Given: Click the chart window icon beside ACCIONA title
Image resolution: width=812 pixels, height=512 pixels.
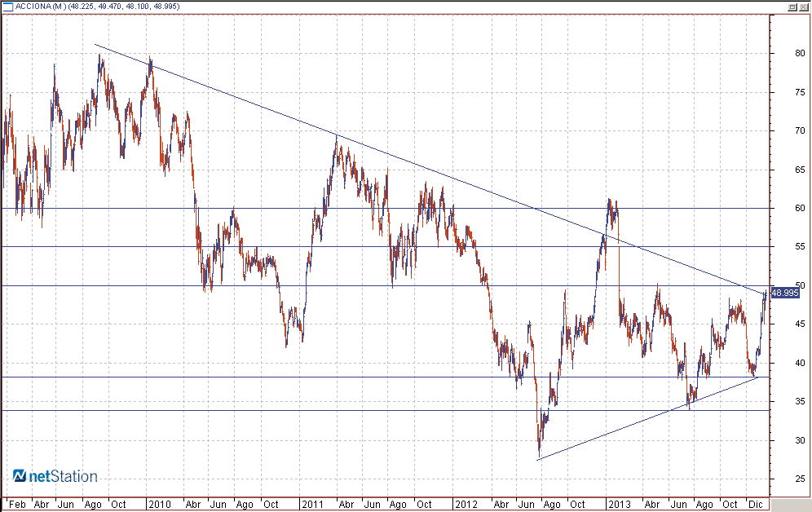Looking at the screenshot, I should [x=7, y=7].
